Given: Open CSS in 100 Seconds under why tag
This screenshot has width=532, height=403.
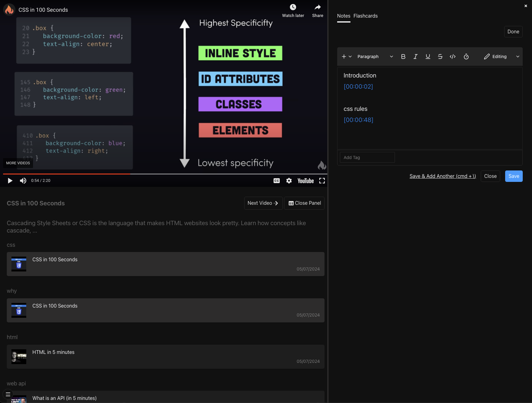Looking at the screenshot, I should coord(165,310).
